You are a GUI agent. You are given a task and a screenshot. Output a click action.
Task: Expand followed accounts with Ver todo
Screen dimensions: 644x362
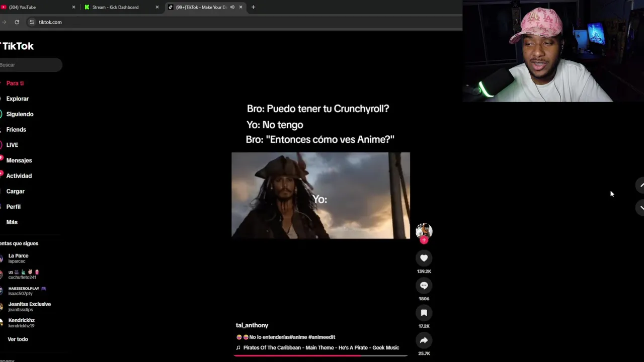click(x=18, y=339)
